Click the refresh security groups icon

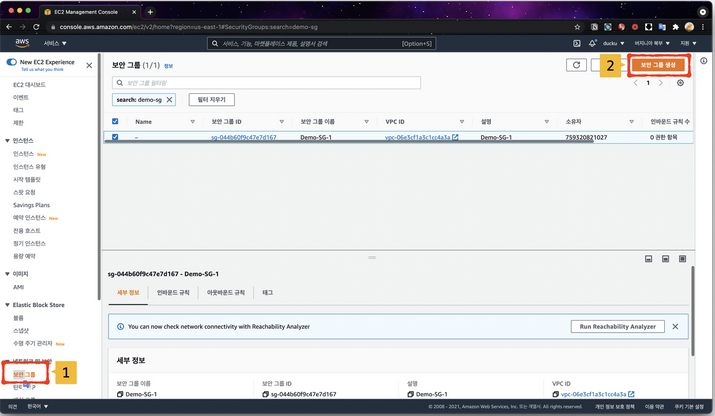point(575,65)
